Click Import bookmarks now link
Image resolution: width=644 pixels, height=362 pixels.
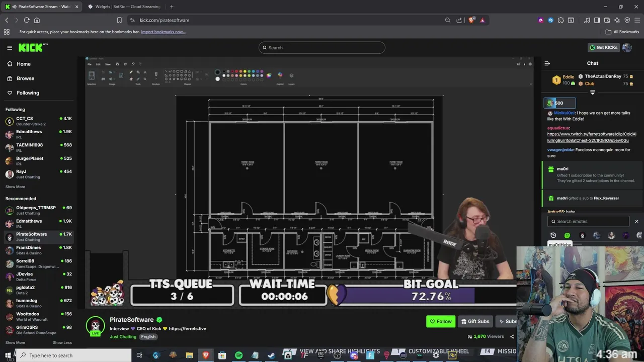(163, 32)
